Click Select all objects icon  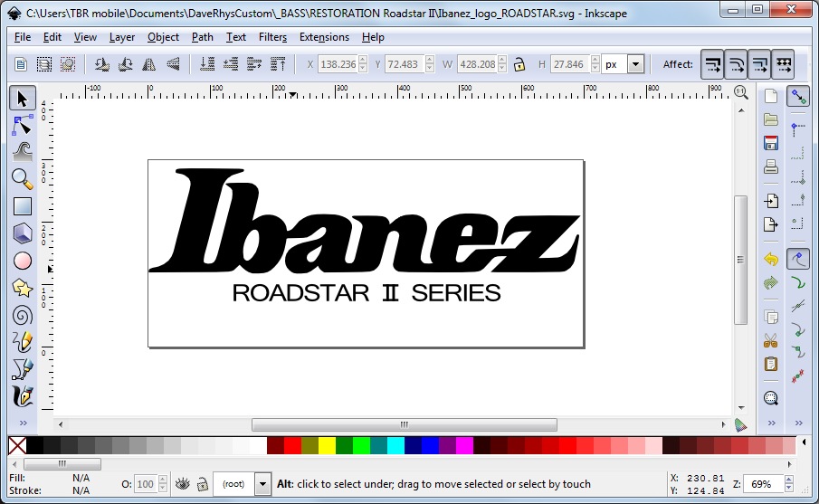[x=21, y=64]
